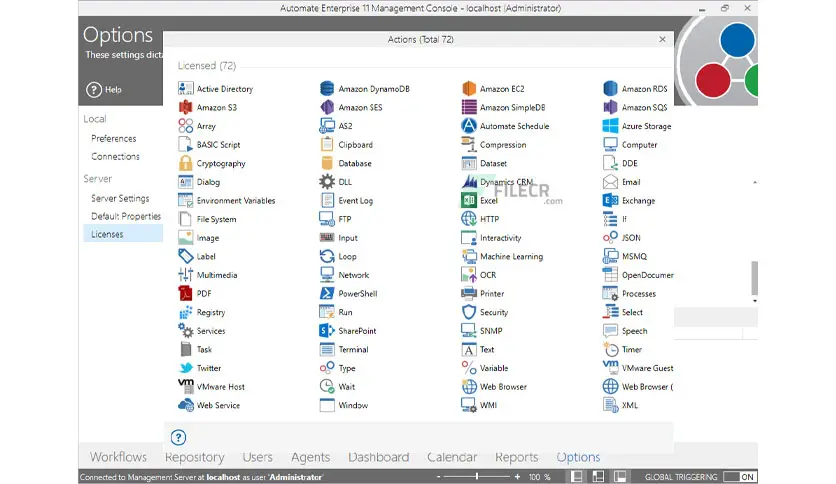Click the Machine Learning action label
The height and width of the screenshot is (484, 836).
[511, 256]
